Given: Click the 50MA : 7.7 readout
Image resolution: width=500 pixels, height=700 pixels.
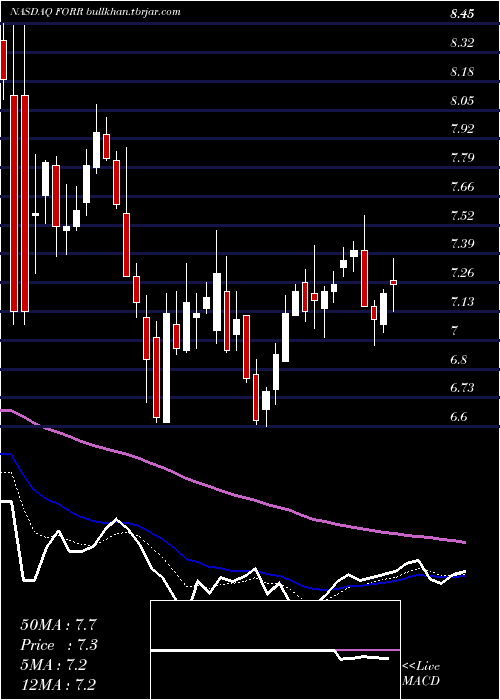Looking at the screenshot, I should (59, 625).
